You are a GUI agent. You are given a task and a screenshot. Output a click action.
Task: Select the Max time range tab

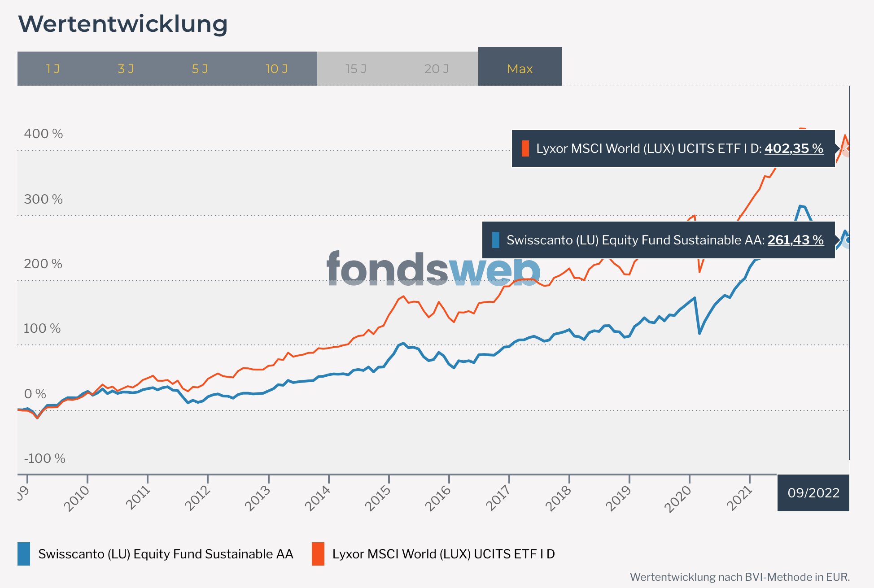coord(520,69)
